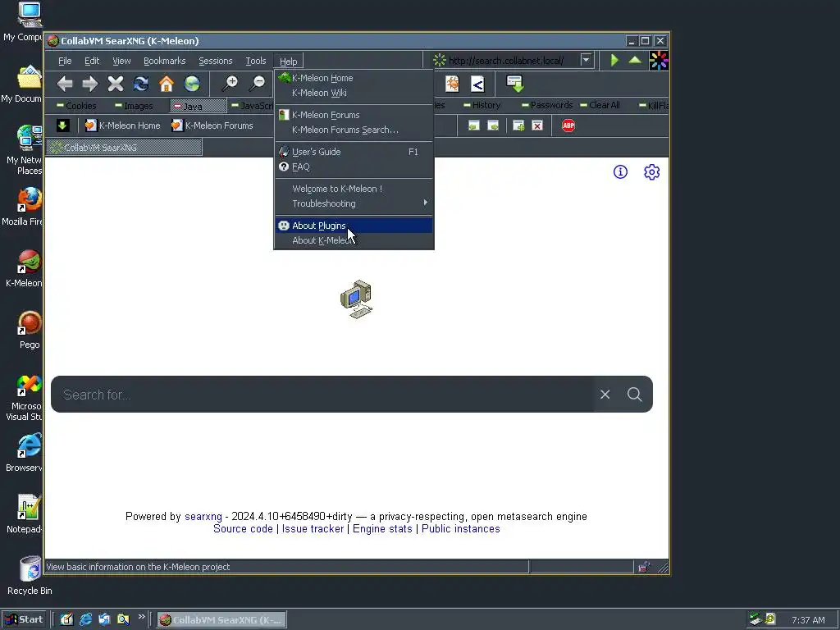Open SearXNG preferences gear icon
The height and width of the screenshot is (630, 840).
(x=651, y=172)
